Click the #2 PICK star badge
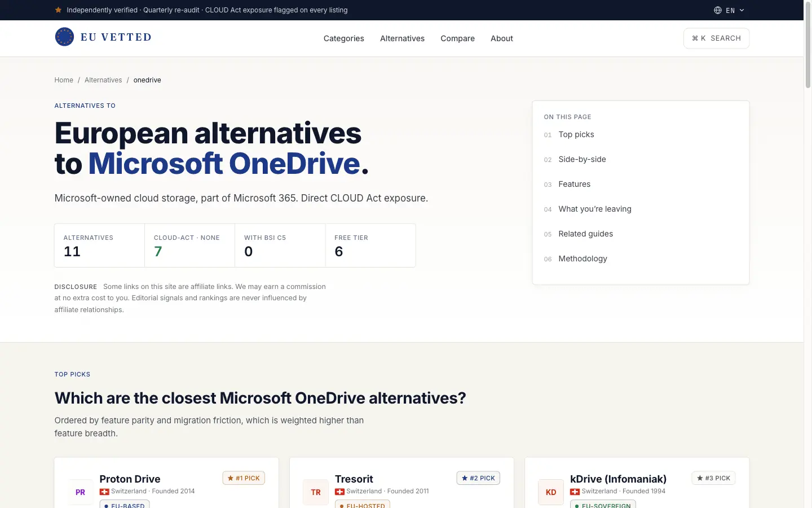The image size is (812, 508). coord(478,478)
